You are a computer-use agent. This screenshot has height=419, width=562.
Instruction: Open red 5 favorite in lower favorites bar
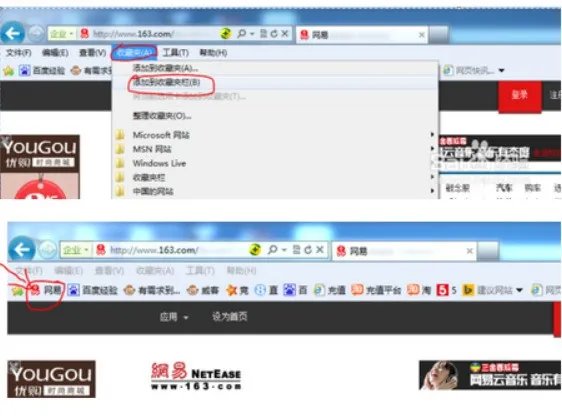click(446, 290)
